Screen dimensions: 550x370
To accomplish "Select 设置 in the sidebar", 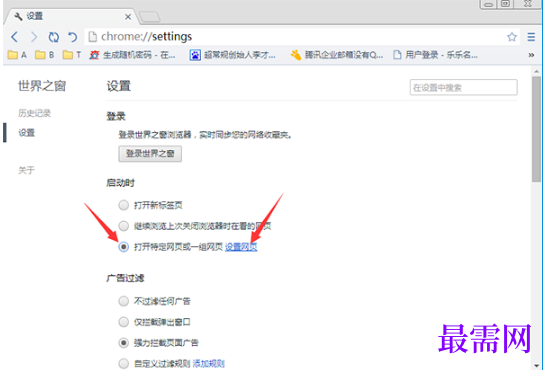I will pos(27,133).
